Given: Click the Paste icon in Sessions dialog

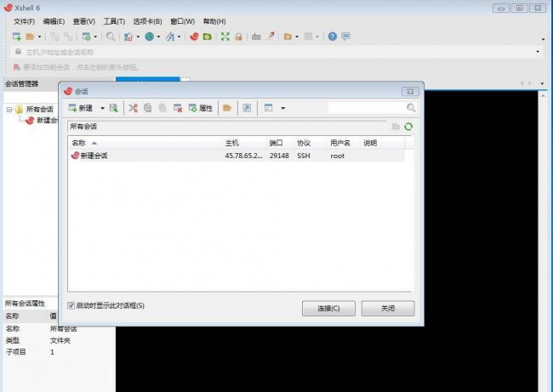Looking at the screenshot, I should [162, 108].
